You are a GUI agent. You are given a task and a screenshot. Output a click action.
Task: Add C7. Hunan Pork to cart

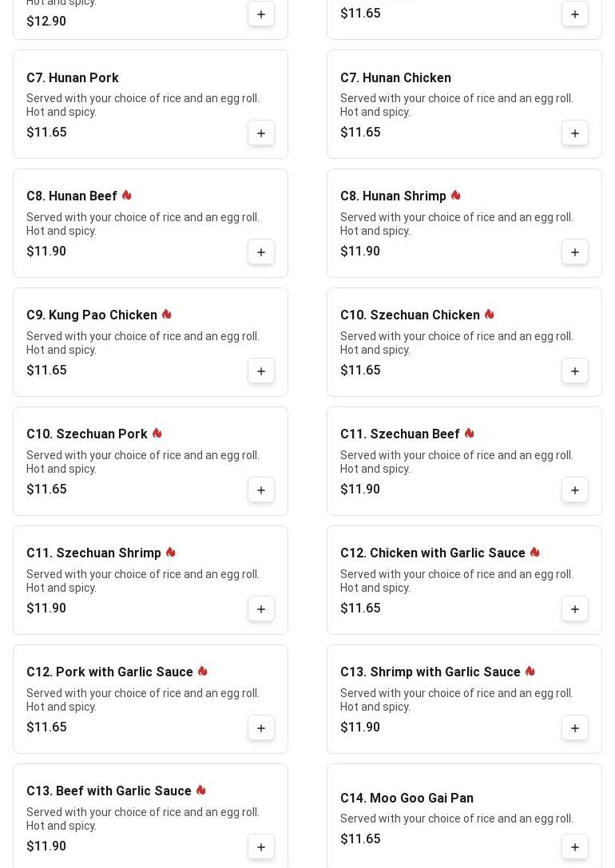261,133
